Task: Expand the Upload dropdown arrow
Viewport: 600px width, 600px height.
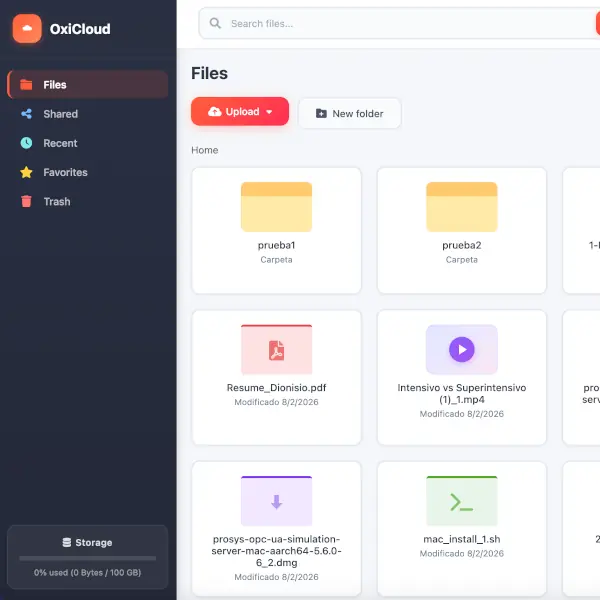Action: tap(269, 112)
